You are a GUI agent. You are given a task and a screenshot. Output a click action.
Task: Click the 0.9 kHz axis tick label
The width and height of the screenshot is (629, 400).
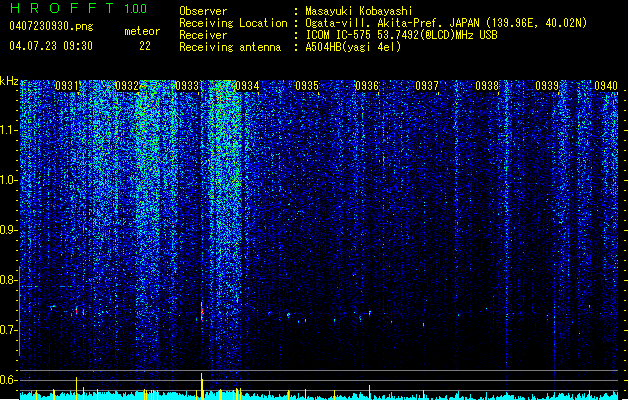click(x=8, y=230)
